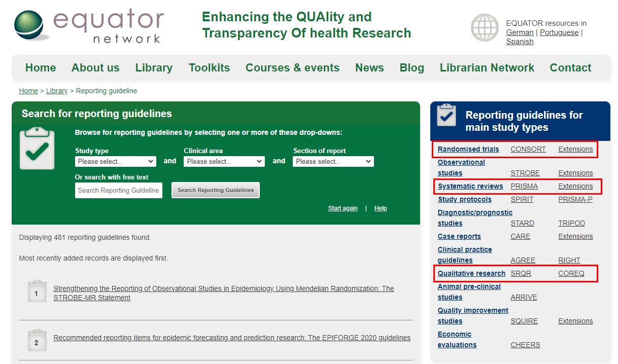
Task: Open Observational studies link
Action: (461, 168)
